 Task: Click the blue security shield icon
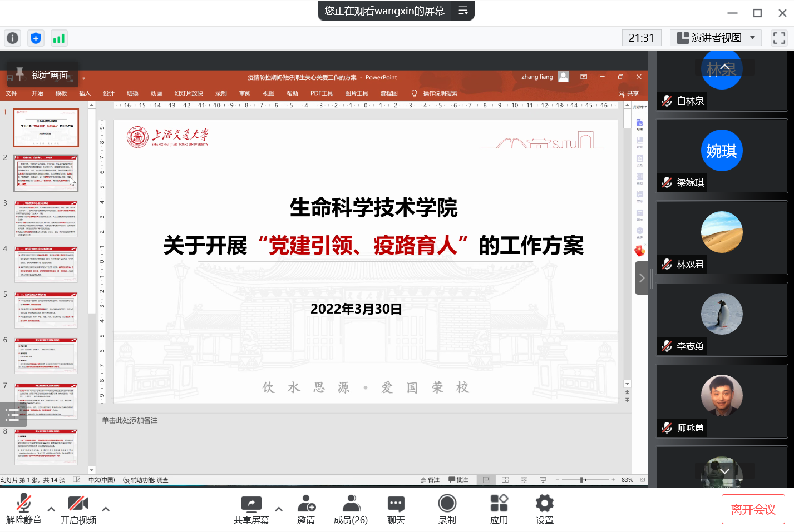pos(36,38)
